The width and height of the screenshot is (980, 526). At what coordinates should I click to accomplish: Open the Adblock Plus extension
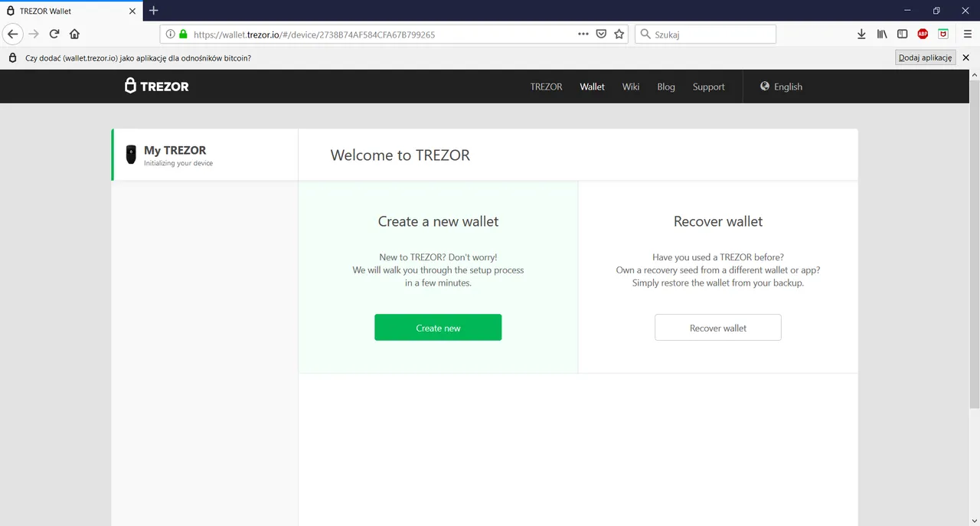click(923, 34)
